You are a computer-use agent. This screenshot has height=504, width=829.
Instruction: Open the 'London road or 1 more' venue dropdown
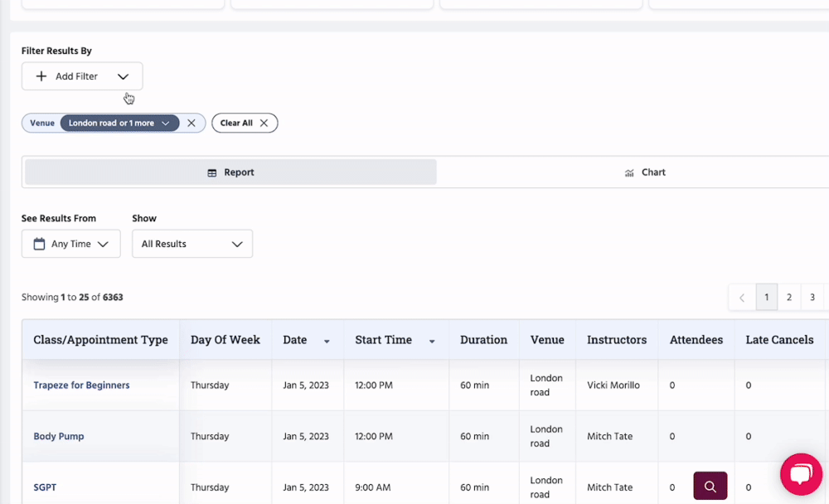(119, 123)
